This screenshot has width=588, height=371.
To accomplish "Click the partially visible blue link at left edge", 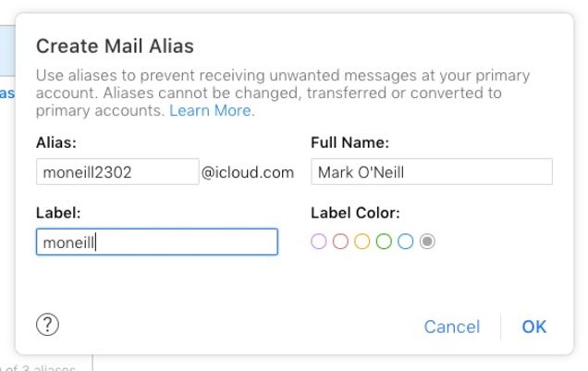I will 7,93.
